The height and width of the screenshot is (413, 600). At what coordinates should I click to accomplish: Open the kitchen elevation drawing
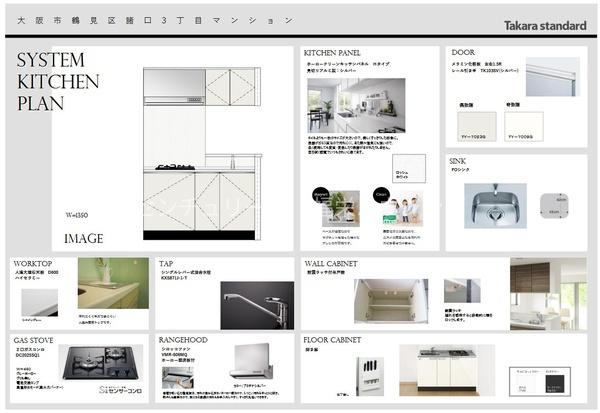pyautogui.click(x=201, y=152)
